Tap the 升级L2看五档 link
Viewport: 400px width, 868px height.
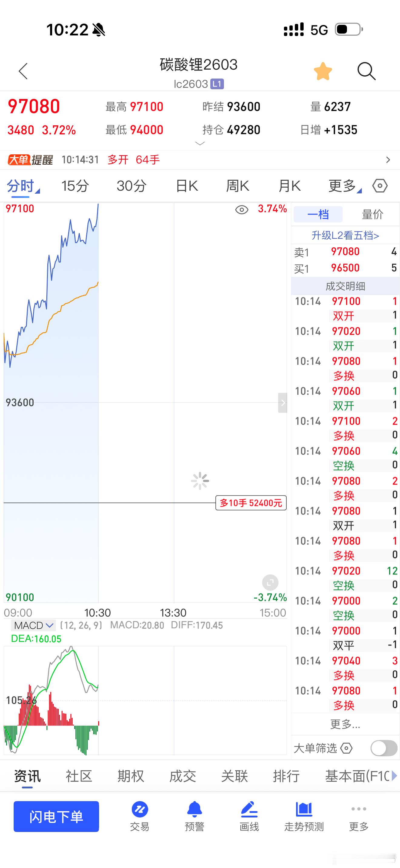[345, 235]
